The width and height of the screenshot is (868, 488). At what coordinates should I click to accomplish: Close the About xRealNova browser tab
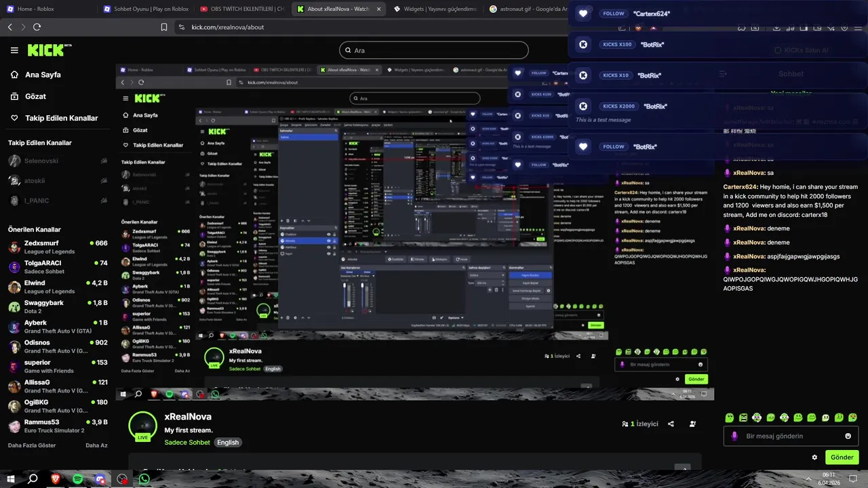coord(378,9)
